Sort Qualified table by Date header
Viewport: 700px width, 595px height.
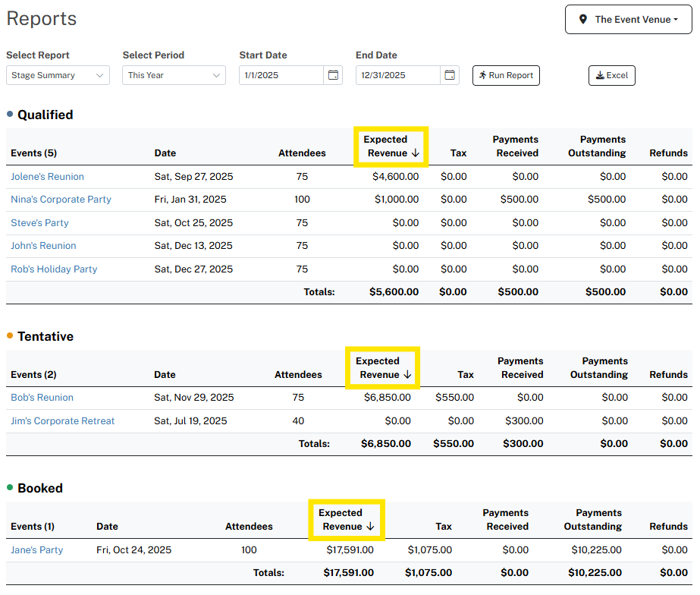[165, 153]
